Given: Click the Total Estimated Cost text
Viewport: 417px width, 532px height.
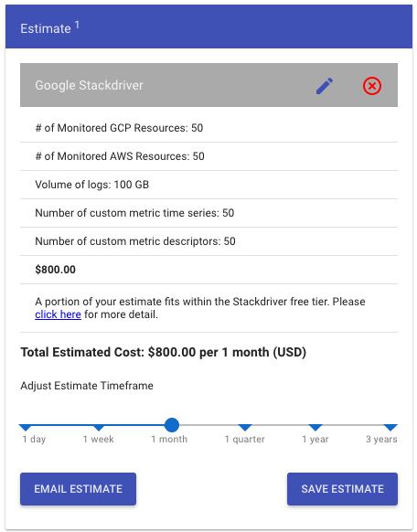Looking at the screenshot, I should coord(163,352).
